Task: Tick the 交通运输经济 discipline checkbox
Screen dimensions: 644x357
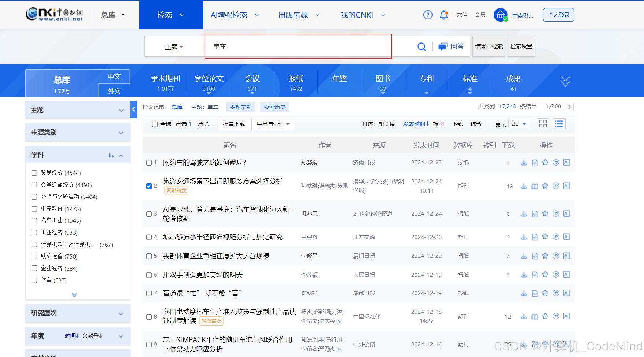Action: pos(34,185)
